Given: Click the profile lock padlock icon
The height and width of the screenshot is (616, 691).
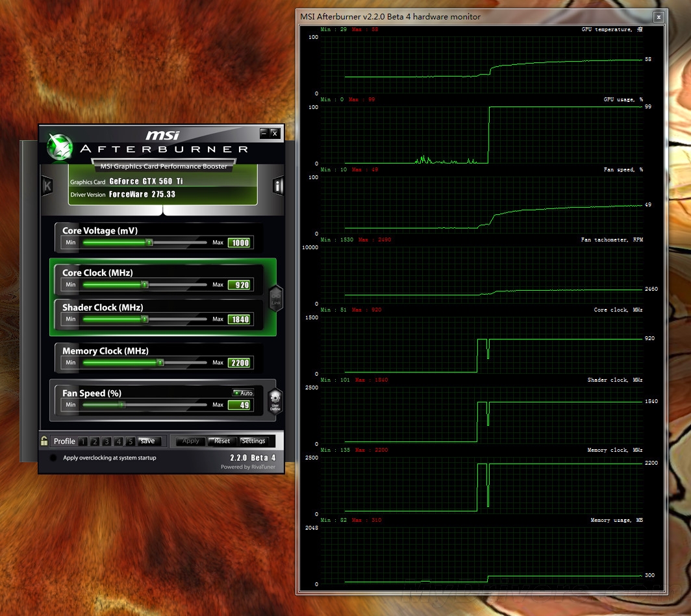Looking at the screenshot, I should click(44, 441).
